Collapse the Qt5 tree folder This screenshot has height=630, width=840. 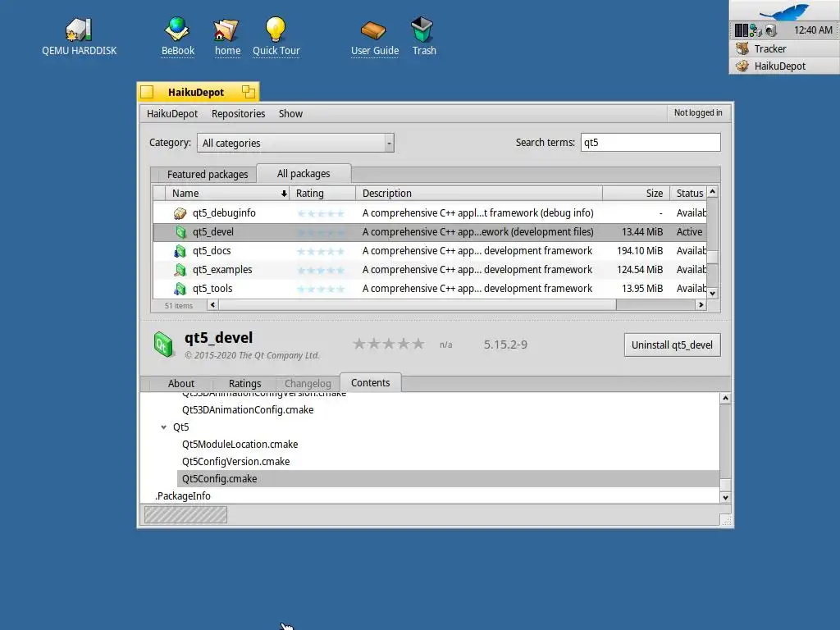point(163,427)
